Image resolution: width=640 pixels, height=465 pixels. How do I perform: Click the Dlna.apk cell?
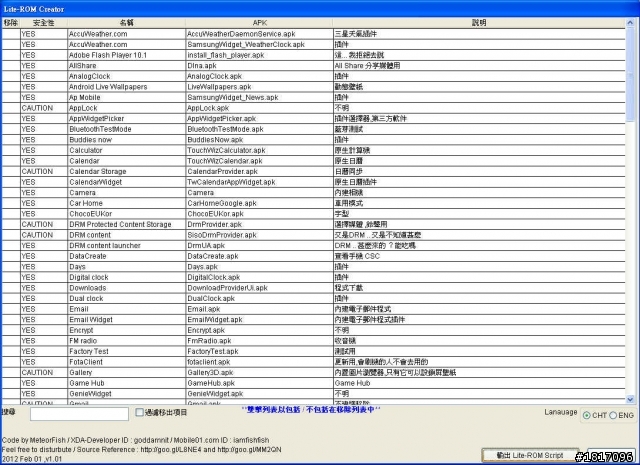(259, 66)
